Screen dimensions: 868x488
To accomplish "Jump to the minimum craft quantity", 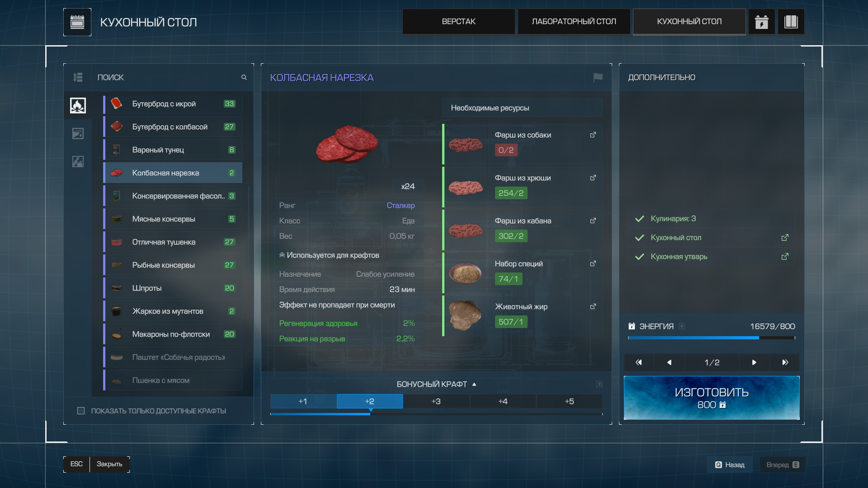I will click(639, 362).
